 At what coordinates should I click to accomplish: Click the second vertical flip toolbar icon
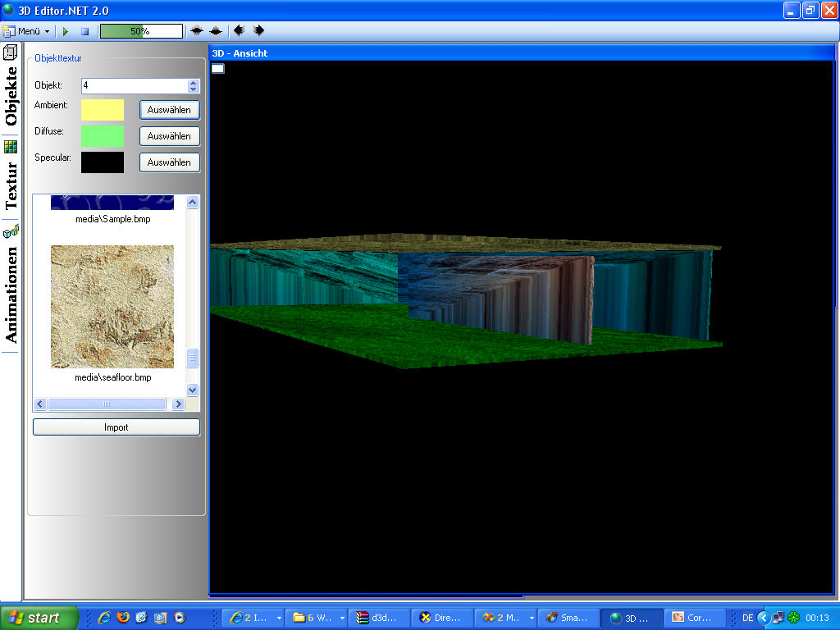coord(216,31)
